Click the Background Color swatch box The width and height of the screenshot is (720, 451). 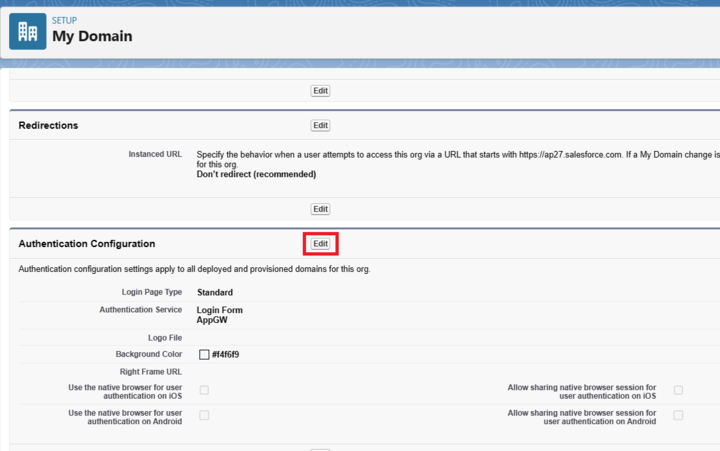204,354
